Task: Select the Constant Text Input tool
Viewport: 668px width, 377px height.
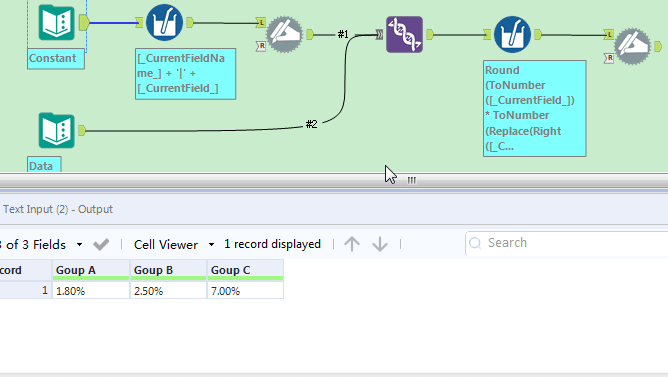Action: (57, 23)
